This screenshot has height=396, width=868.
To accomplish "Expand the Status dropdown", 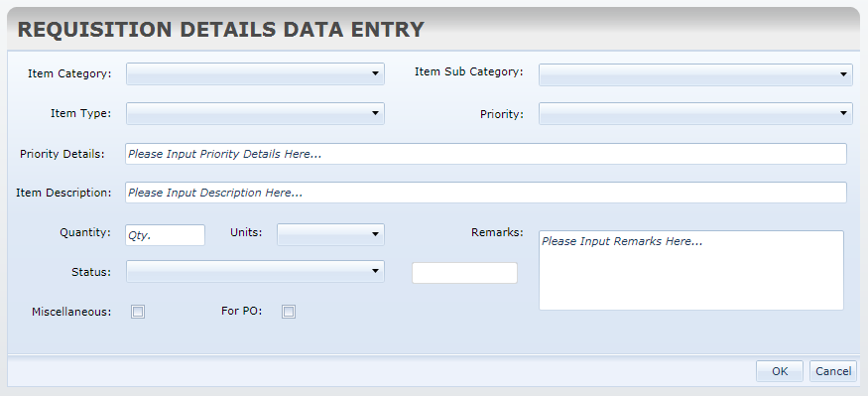I will 255,271.
